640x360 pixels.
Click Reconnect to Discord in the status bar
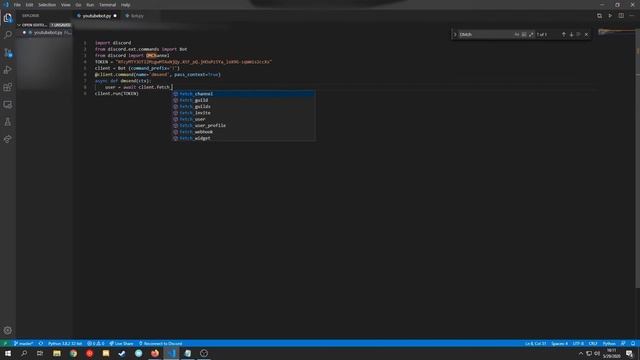(x=160, y=344)
